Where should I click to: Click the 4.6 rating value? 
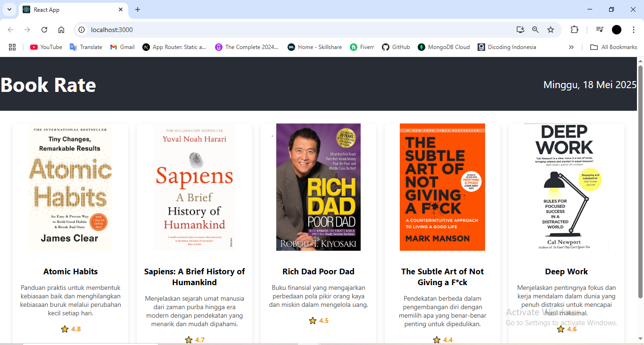pos(572,329)
